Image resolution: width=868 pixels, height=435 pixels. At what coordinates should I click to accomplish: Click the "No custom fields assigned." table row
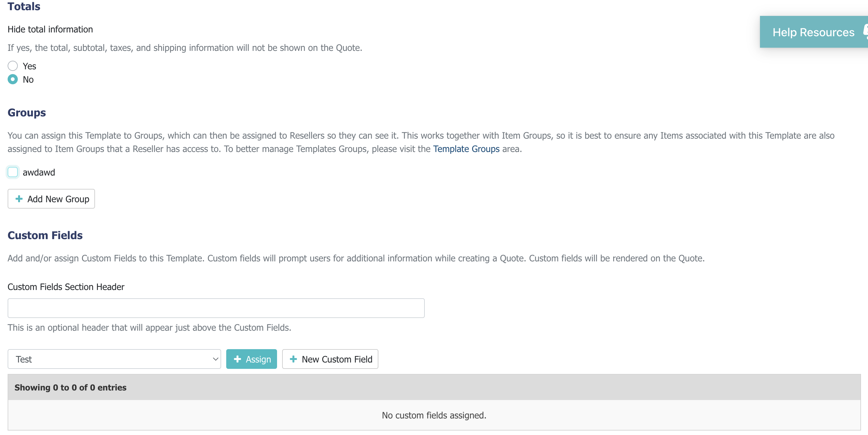click(434, 415)
